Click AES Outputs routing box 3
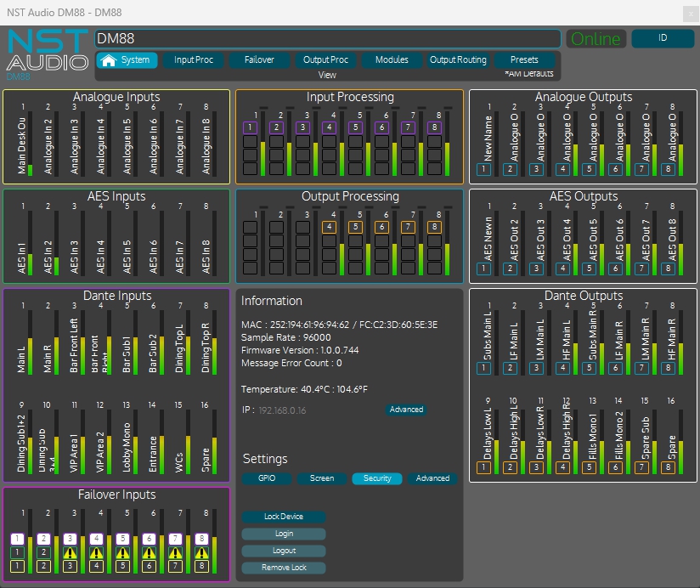 [537, 269]
